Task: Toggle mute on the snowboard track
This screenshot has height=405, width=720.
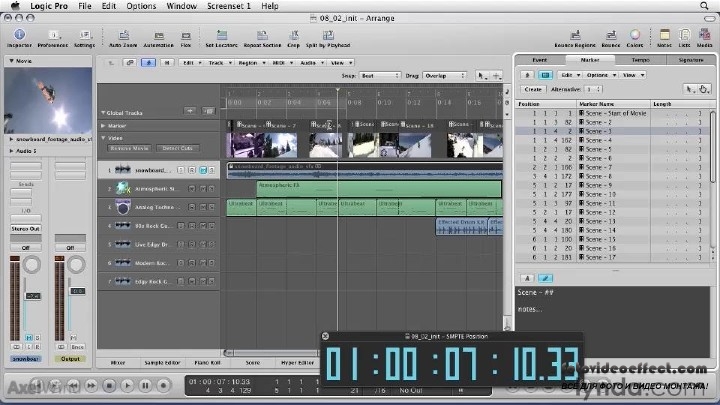Action: click(x=203, y=170)
